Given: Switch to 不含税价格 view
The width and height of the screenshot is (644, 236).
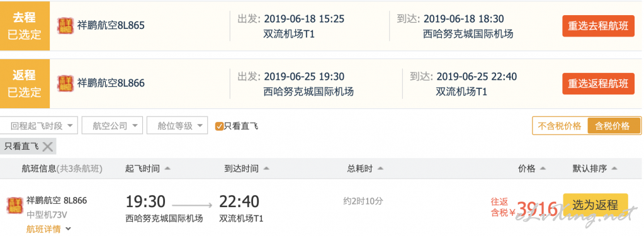Looking at the screenshot, I should (x=560, y=126).
